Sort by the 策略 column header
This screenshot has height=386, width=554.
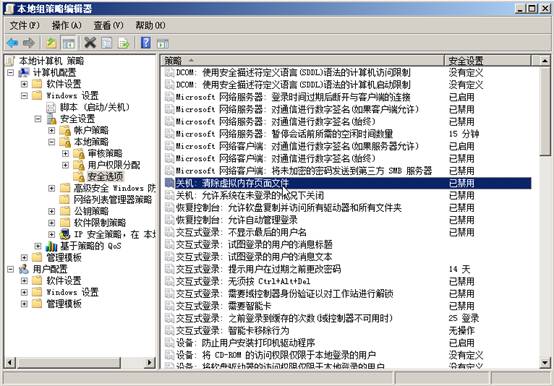[x=303, y=61]
